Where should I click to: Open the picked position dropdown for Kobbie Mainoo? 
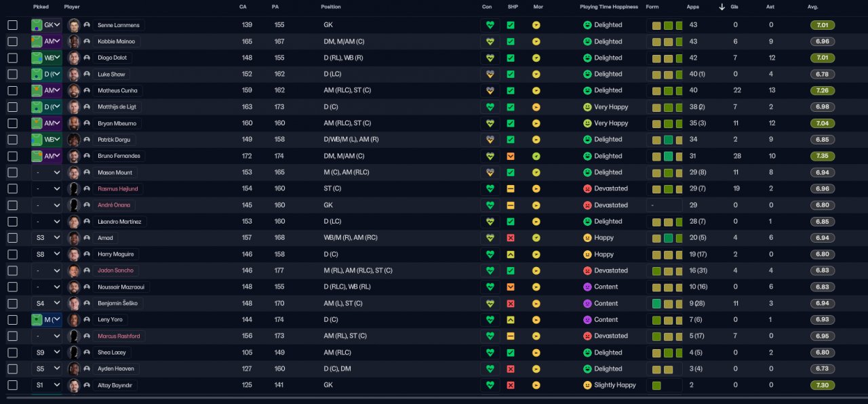click(46, 41)
